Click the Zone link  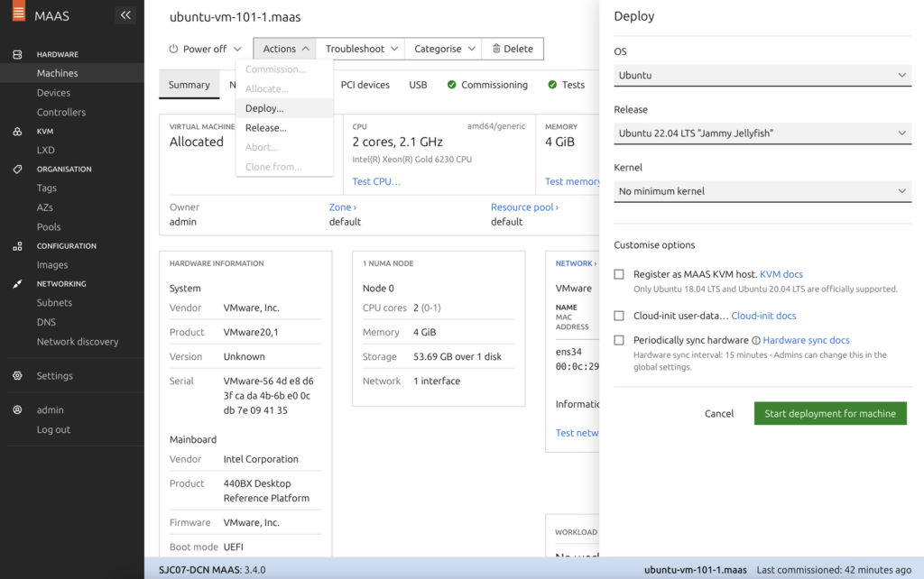pos(342,207)
